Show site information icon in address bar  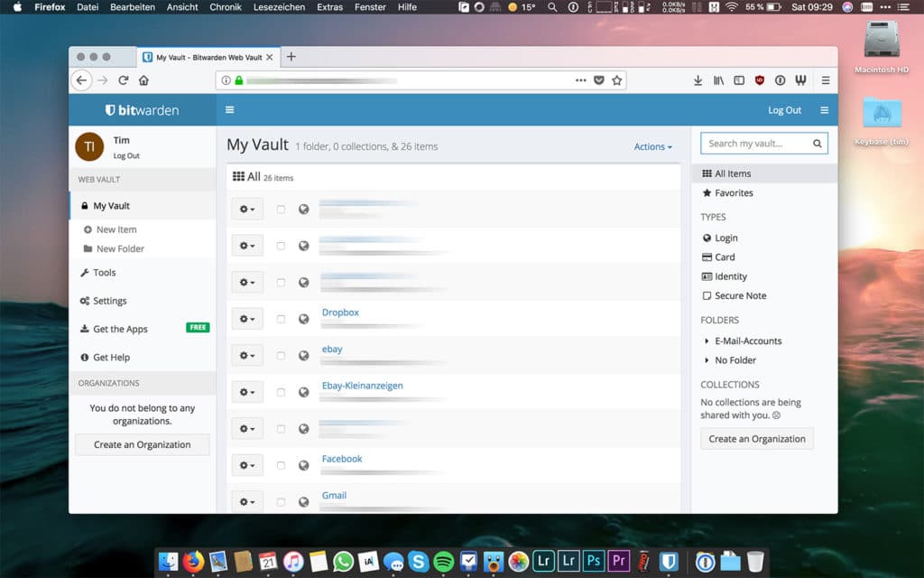pyautogui.click(x=226, y=80)
